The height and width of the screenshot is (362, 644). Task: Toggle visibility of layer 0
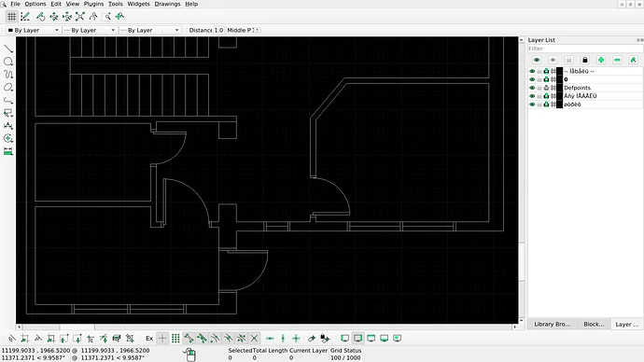click(x=532, y=79)
